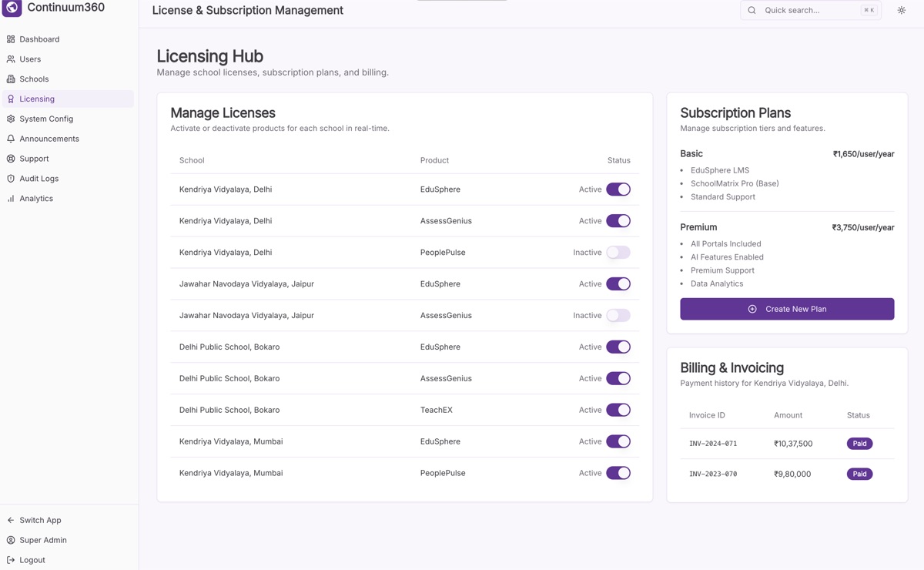Click Premium plan price ₹3,750/user/year
This screenshot has height=570, width=924.
click(x=863, y=228)
